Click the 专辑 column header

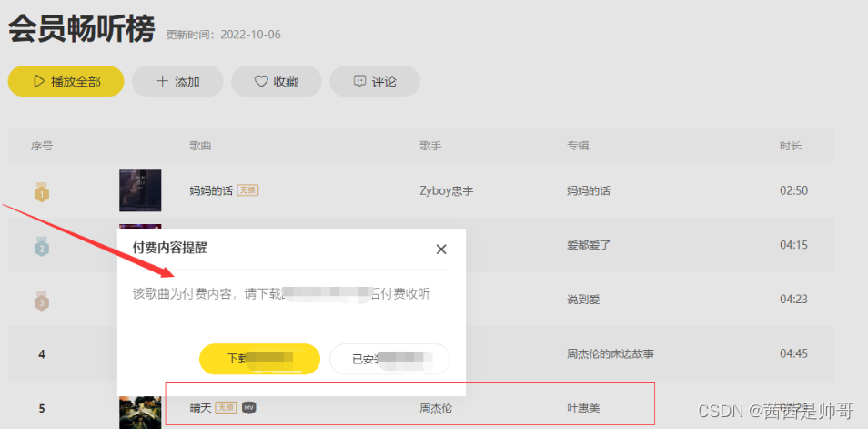click(578, 146)
